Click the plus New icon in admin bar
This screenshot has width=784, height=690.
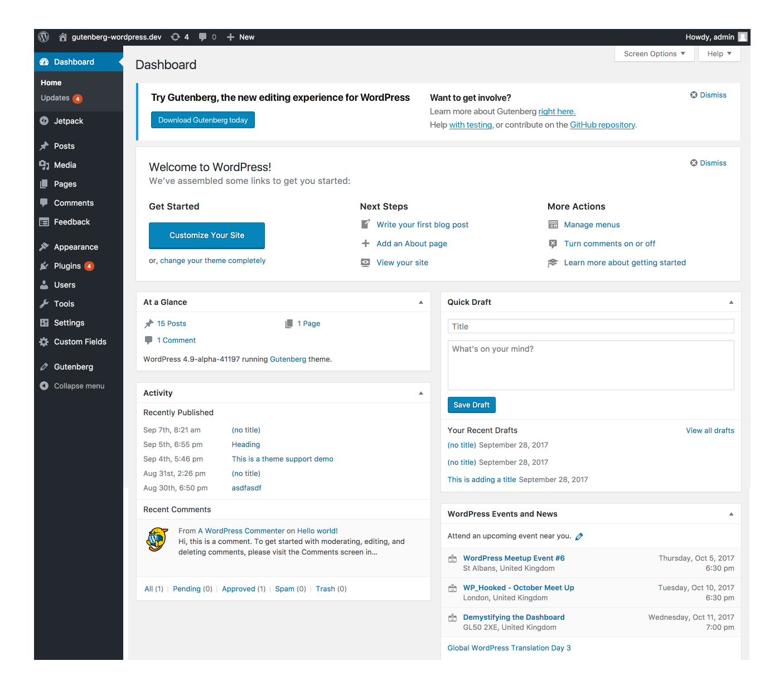(x=230, y=37)
